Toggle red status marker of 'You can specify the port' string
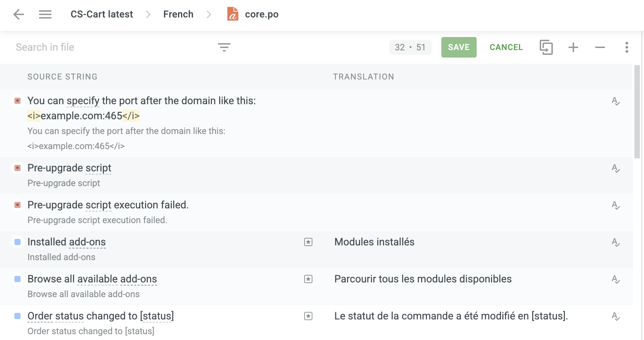The height and width of the screenshot is (340, 644). 17,101
